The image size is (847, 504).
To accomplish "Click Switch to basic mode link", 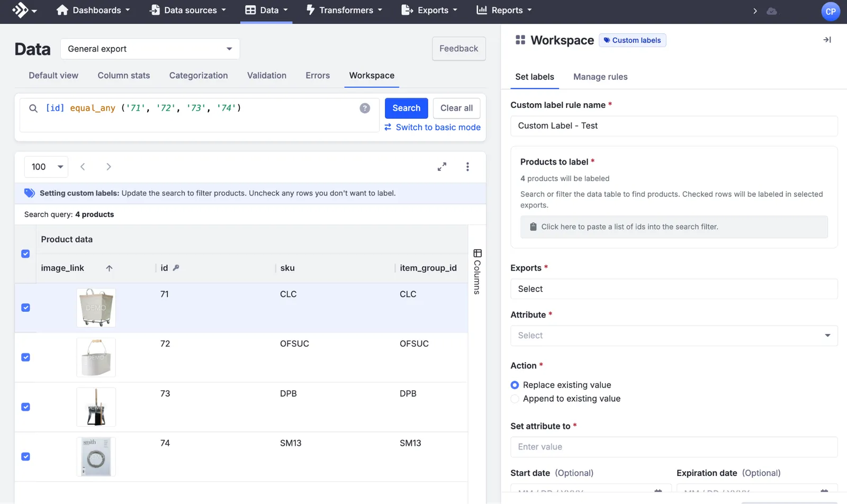I will [x=432, y=128].
